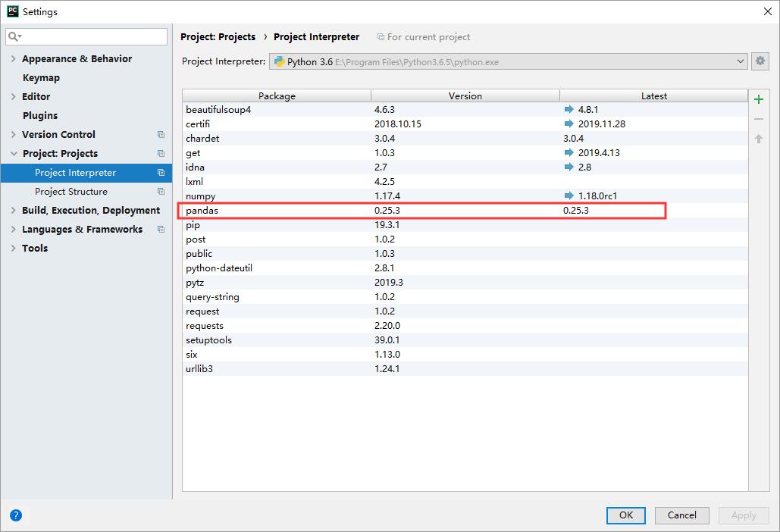Select Project Structure in the sidebar

[x=71, y=192]
